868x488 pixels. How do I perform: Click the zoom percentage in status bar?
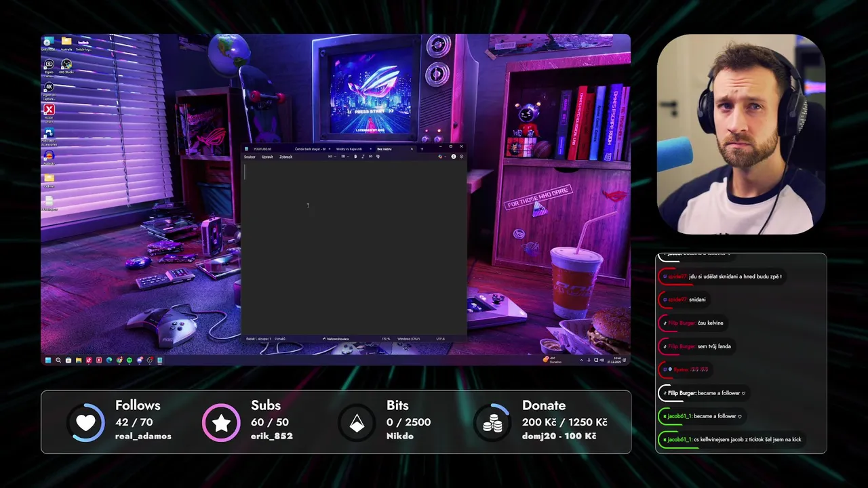pos(386,339)
